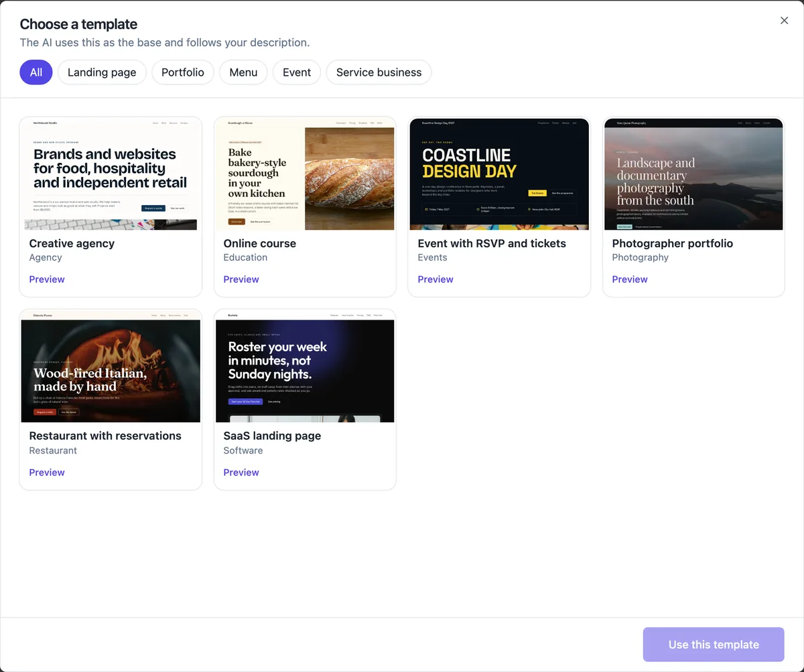Select the landscape photography thumbnail
Screen dimensions: 804x672
coord(693,174)
